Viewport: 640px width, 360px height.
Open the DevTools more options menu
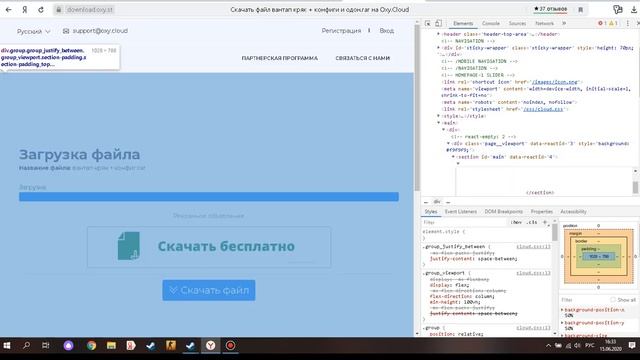click(628, 24)
